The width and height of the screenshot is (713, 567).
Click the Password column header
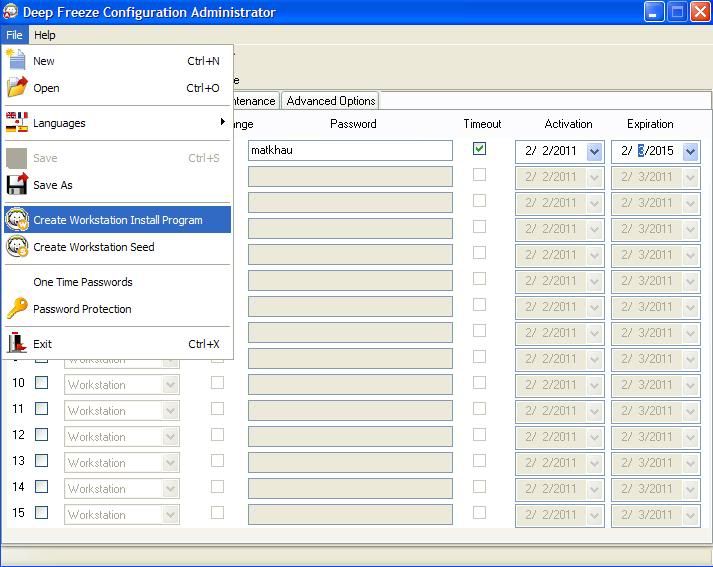[353, 124]
